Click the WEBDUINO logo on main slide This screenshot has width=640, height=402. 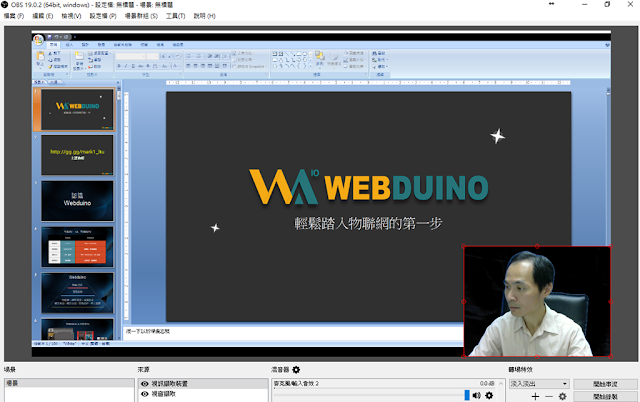pyautogui.click(x=369, y=187)
